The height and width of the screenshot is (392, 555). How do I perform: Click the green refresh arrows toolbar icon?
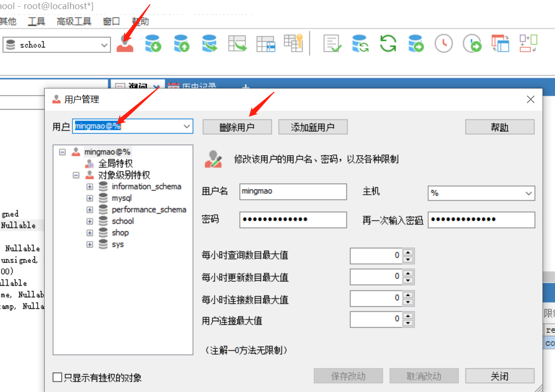click(x=388, y=44)
